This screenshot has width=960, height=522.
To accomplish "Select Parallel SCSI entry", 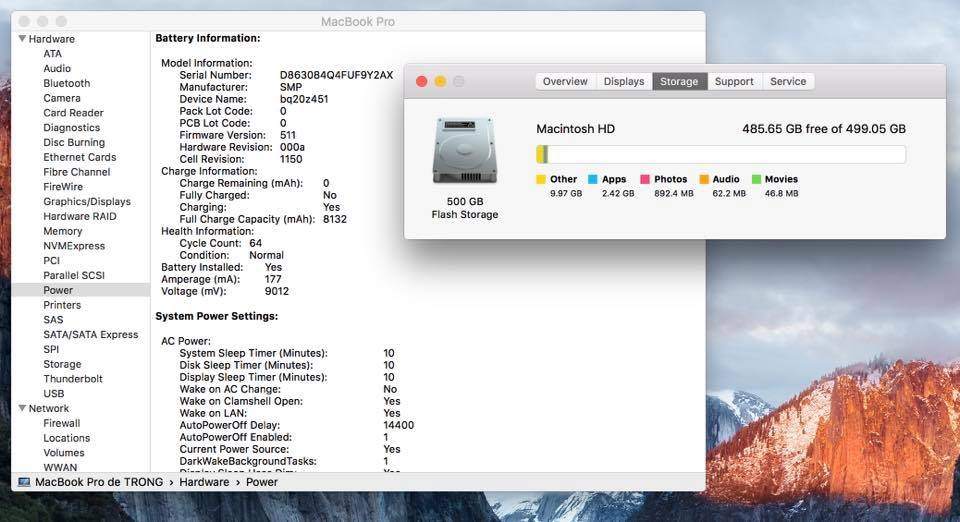I will click(74, 275).
